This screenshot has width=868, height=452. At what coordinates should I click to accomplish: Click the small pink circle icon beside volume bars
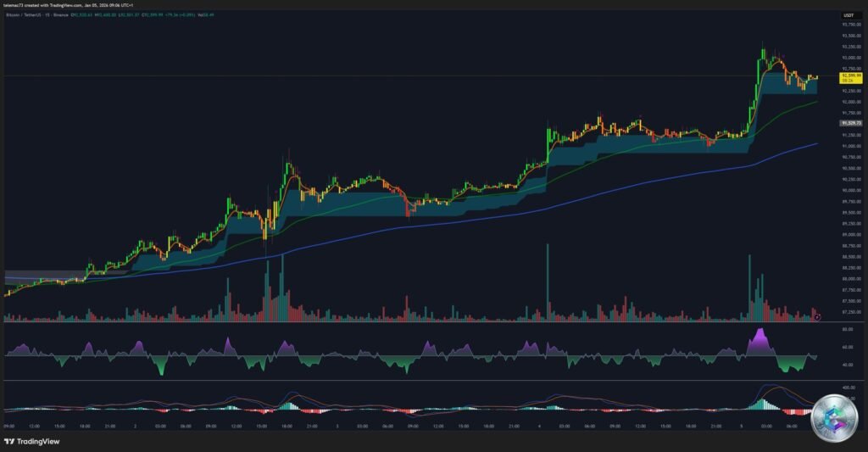[x=817, y=317]
